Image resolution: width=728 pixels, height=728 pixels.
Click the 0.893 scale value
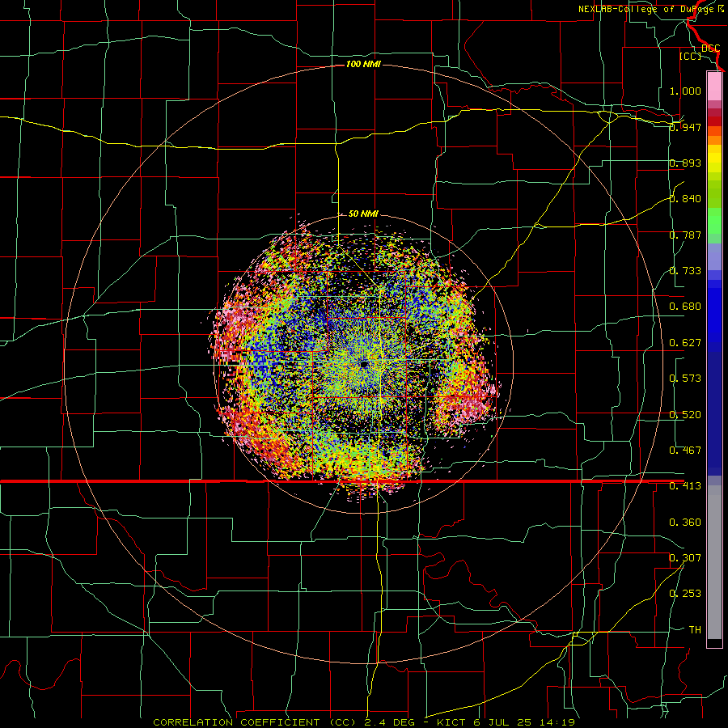(685, 163)
